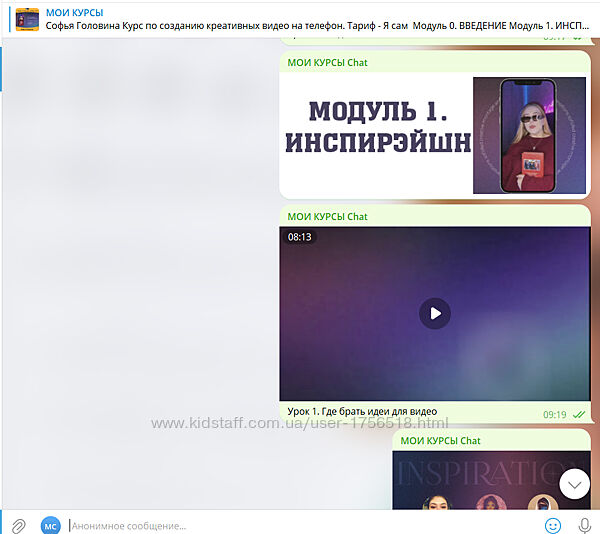Open phone mockup picture in Module 1 banner

point(529,135)
